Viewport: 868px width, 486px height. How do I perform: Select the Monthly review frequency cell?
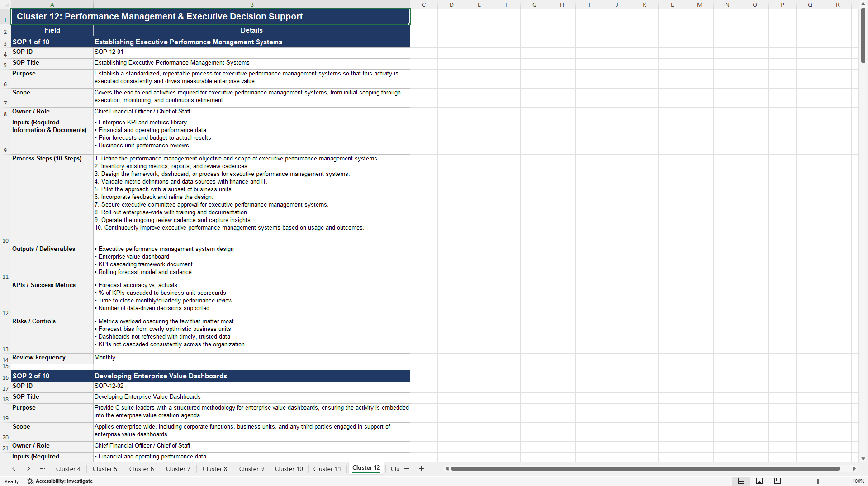coord(251,359)
